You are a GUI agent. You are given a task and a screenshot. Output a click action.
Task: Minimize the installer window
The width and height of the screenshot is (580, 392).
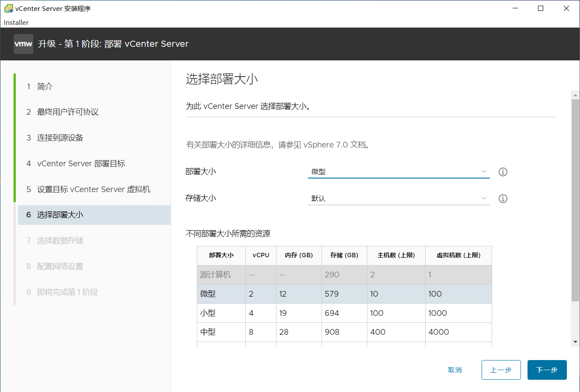click(514, 8)
